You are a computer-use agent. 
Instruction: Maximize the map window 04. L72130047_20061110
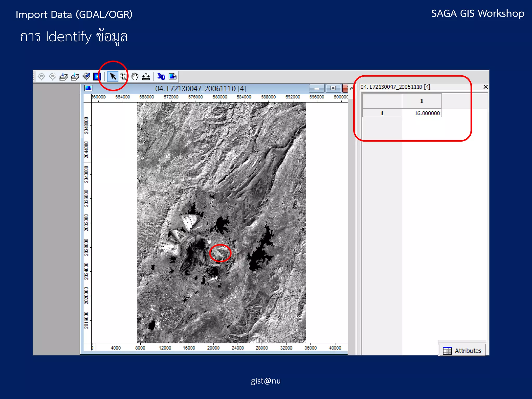tap(333, 88)
